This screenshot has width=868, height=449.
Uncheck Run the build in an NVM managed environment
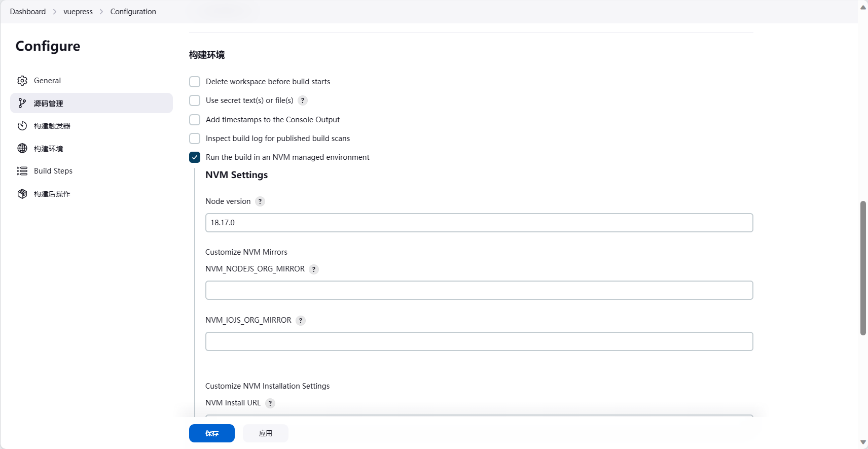click(x=195, y=157)
